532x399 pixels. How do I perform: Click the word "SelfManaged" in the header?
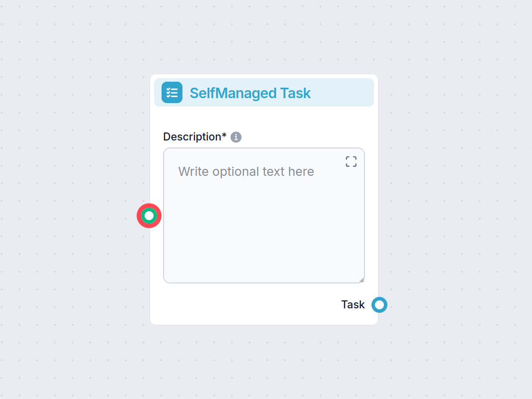coord(233,93)
